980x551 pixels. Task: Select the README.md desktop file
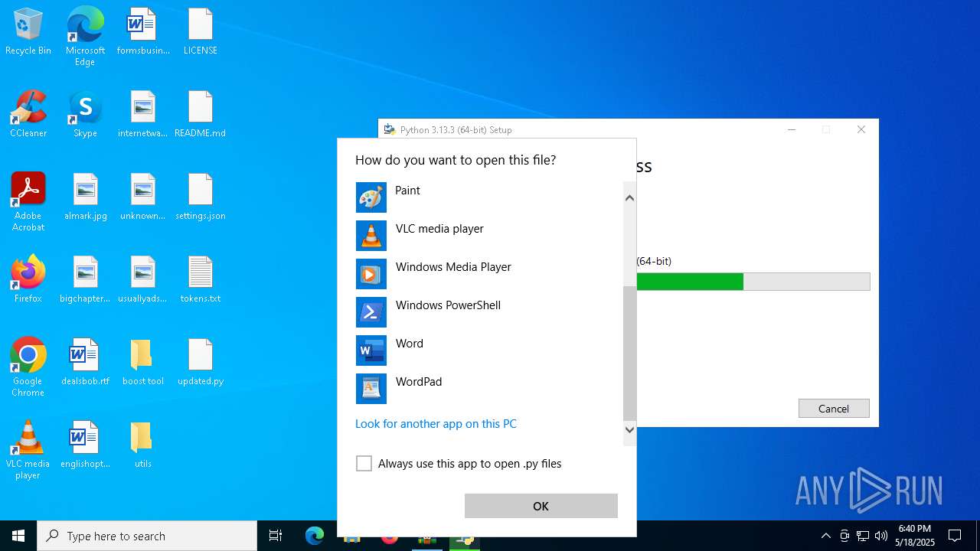(x=201, y=115)
